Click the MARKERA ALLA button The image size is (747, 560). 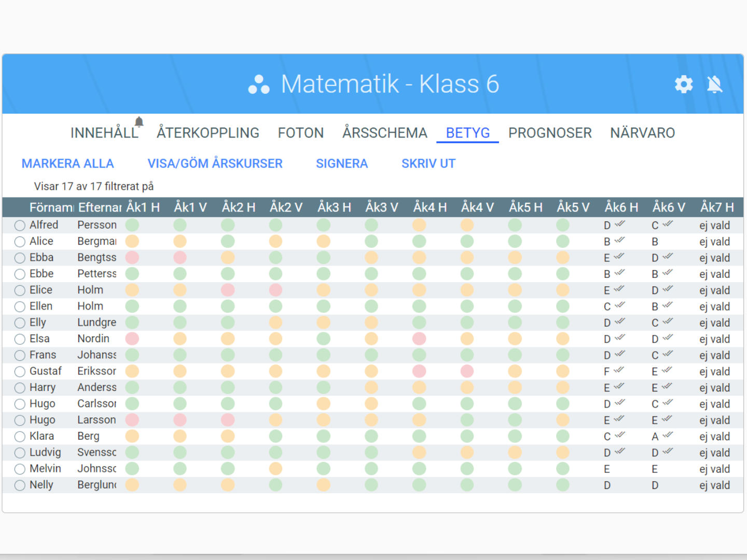(67, 164)
